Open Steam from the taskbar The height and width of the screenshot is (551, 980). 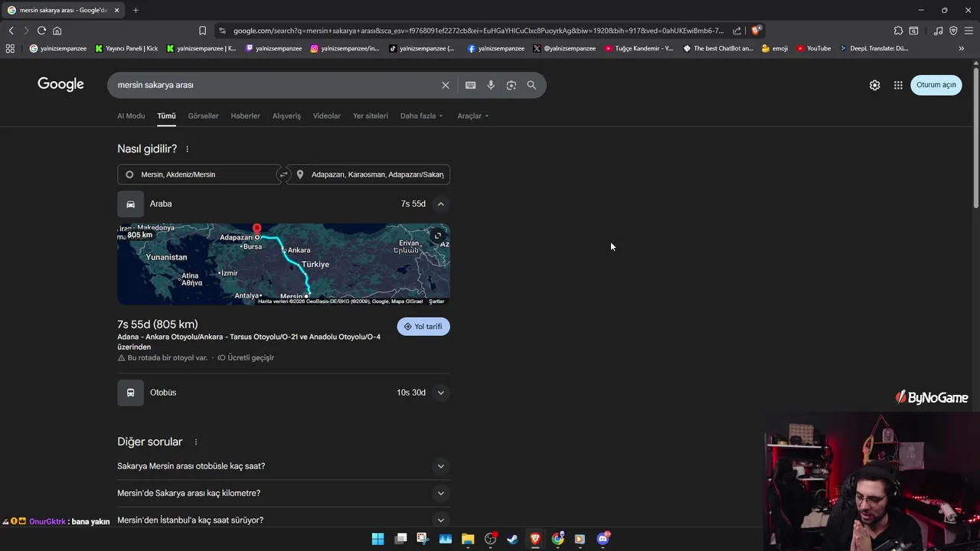(512, 539)
